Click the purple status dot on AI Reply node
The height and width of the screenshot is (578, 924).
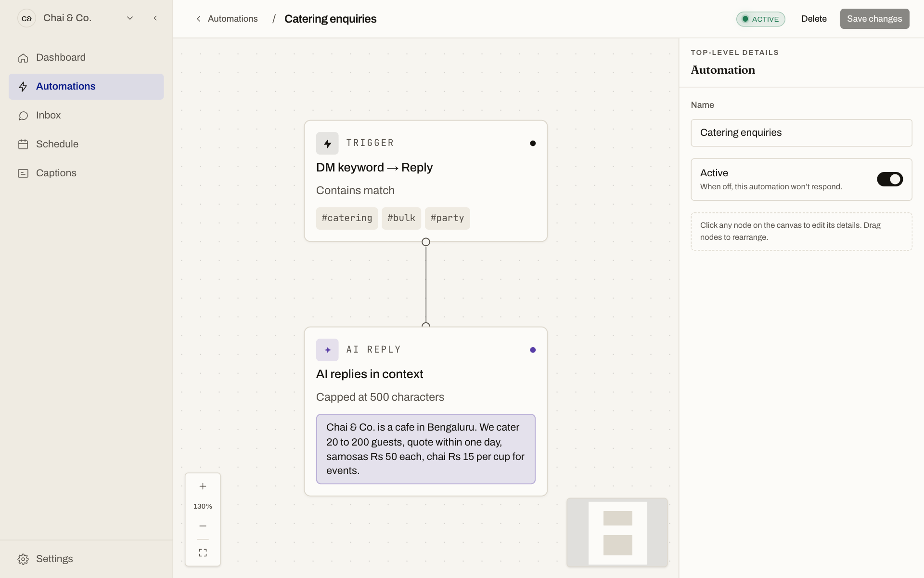point(533,350)
